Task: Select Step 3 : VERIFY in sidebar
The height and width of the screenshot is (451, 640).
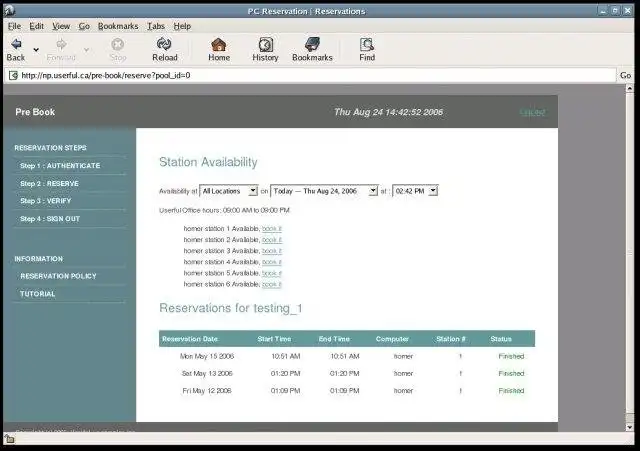Action: click(x=46, y=201)
